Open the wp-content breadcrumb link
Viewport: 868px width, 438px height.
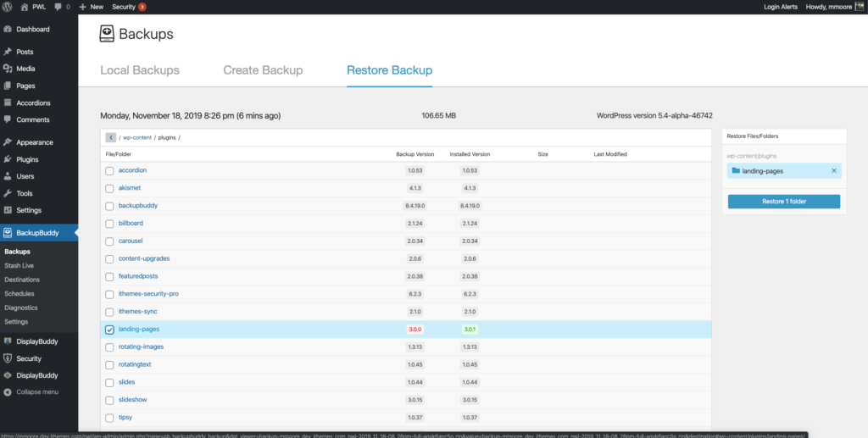(x=136, y=137)
